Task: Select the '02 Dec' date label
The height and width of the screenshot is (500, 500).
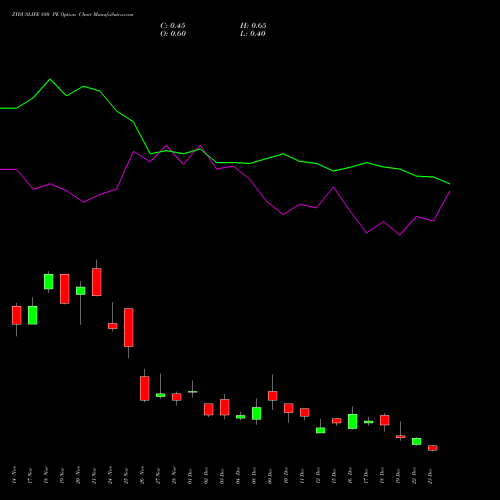Action: [206, 475]
